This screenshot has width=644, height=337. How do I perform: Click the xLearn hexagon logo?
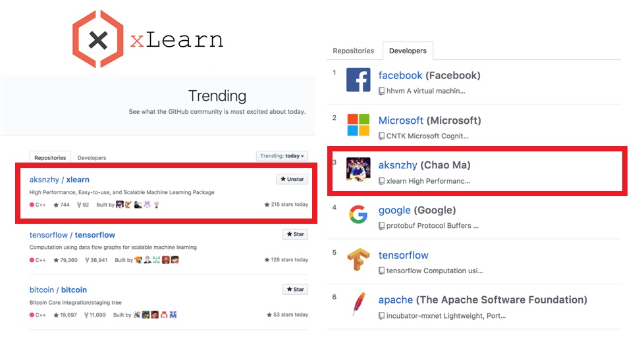tap(97, 39)
